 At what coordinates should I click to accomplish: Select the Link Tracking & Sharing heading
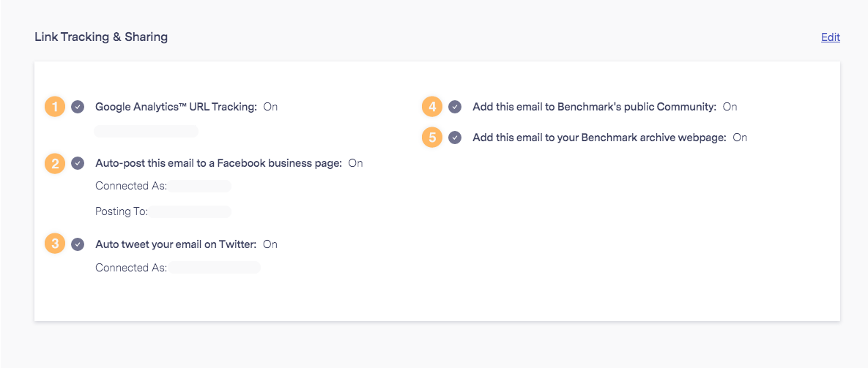tap(101, 37)
